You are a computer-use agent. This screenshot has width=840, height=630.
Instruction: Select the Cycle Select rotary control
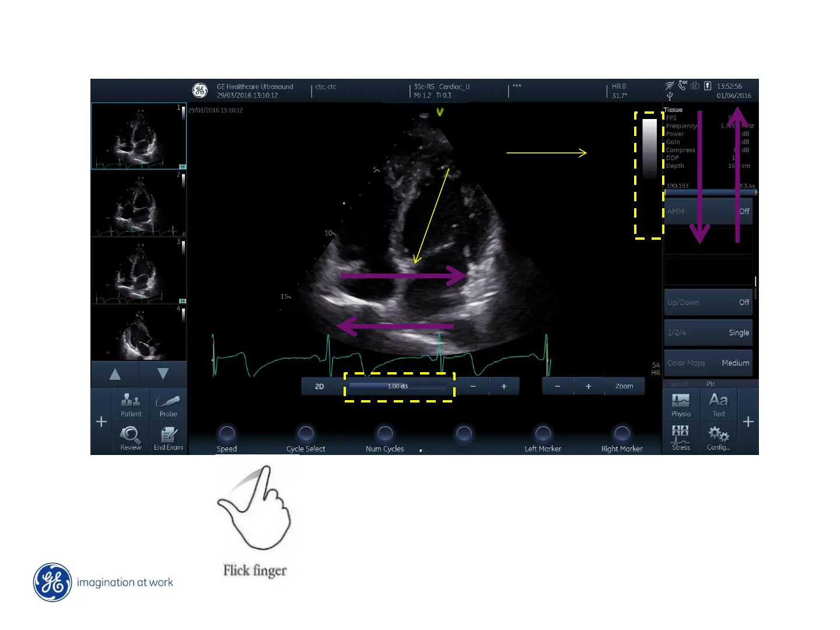pyautogui.click(x=306, y=433)
